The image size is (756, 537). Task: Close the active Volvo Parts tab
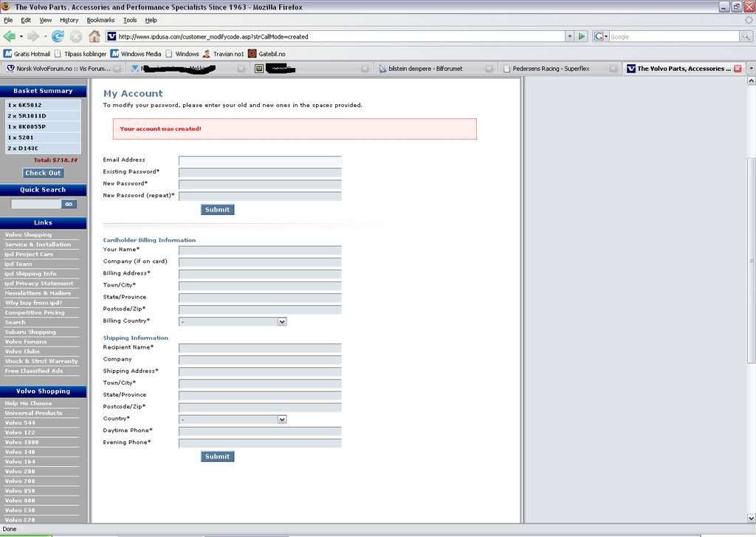(x=737, y=69)
